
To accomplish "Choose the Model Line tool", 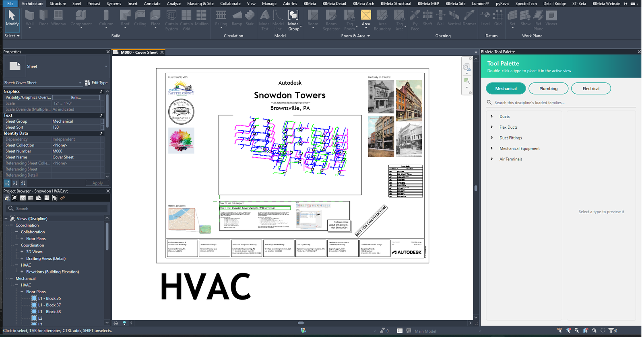I will click(278, 20).
